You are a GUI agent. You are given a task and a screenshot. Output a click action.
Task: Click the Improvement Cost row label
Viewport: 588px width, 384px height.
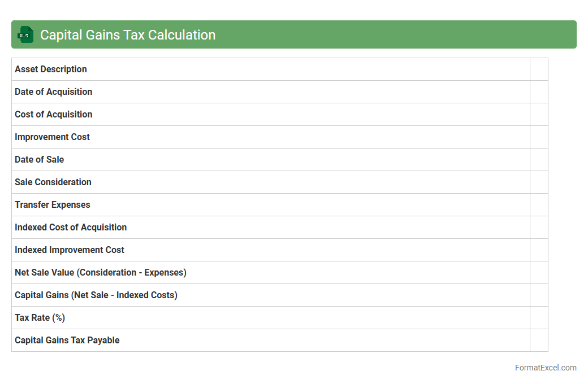[52, 137]
